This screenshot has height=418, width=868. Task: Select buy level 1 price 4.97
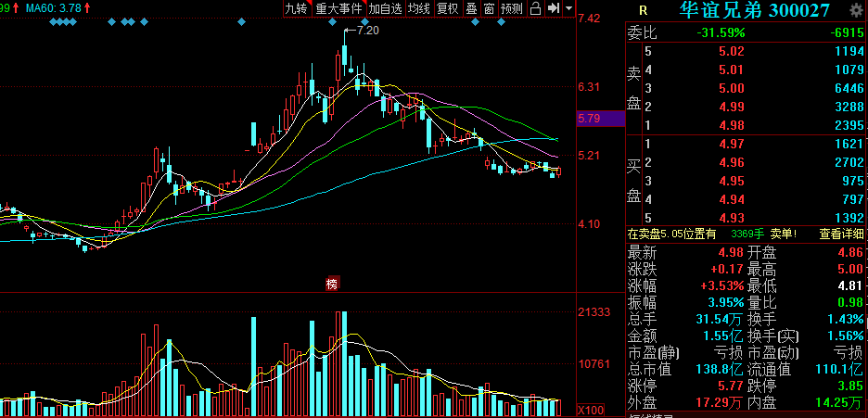(732, 145)
